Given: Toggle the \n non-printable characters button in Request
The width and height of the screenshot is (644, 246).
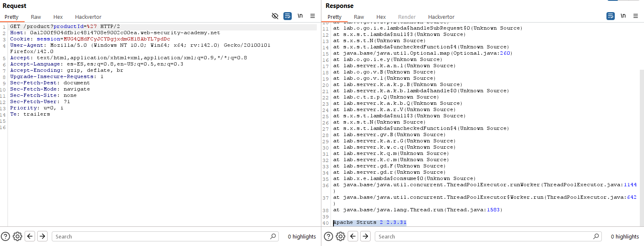Looking at the screenshot, I should click(x=300, y=16).
